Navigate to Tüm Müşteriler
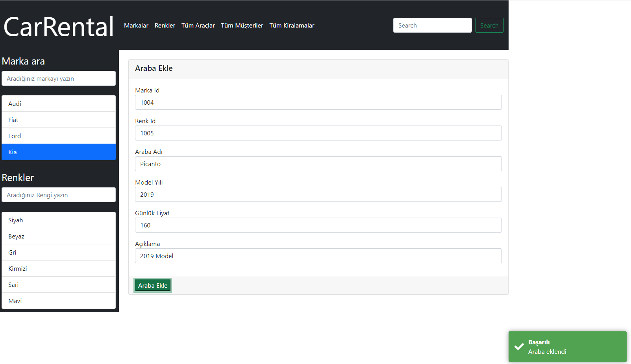 click(242, 25)
